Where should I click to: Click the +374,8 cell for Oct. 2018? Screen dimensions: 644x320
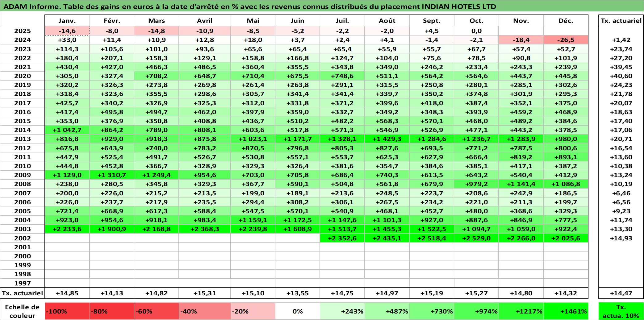point(476,94)
